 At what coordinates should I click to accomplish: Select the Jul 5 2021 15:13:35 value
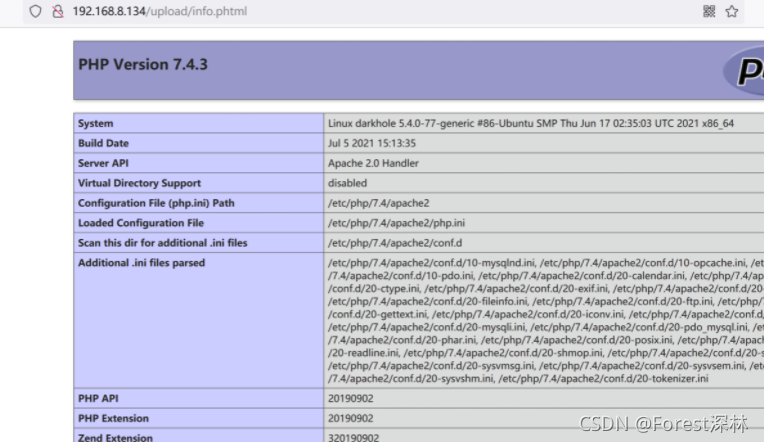372,143
